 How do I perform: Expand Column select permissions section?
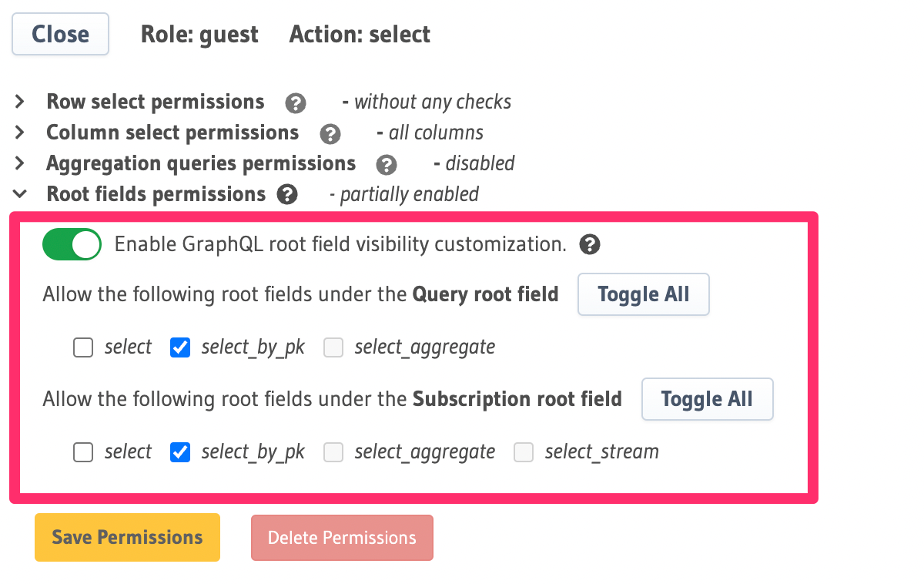pyautogui.click(x=19, y=132)
